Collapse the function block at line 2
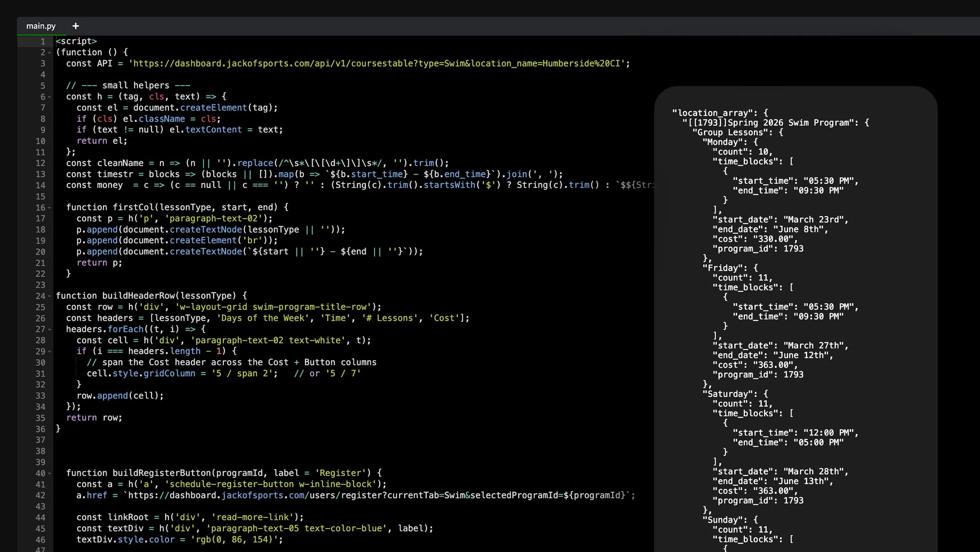The image size is (980, 552). [x=49, y=53]
